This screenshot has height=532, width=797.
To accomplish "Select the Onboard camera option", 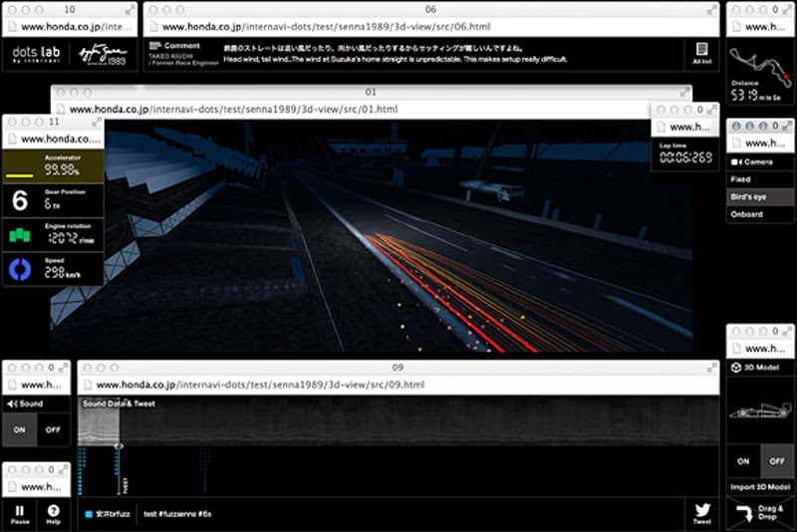I will [760, 214].
